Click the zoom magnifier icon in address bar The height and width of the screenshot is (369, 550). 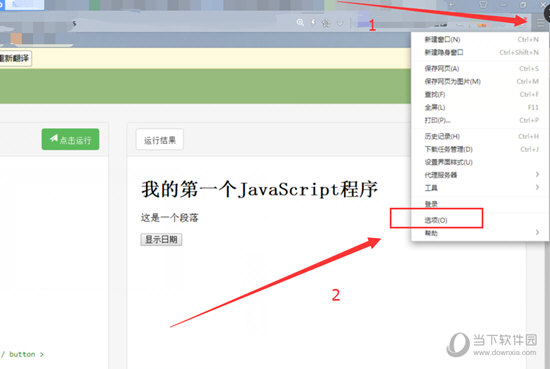[300, 22]
